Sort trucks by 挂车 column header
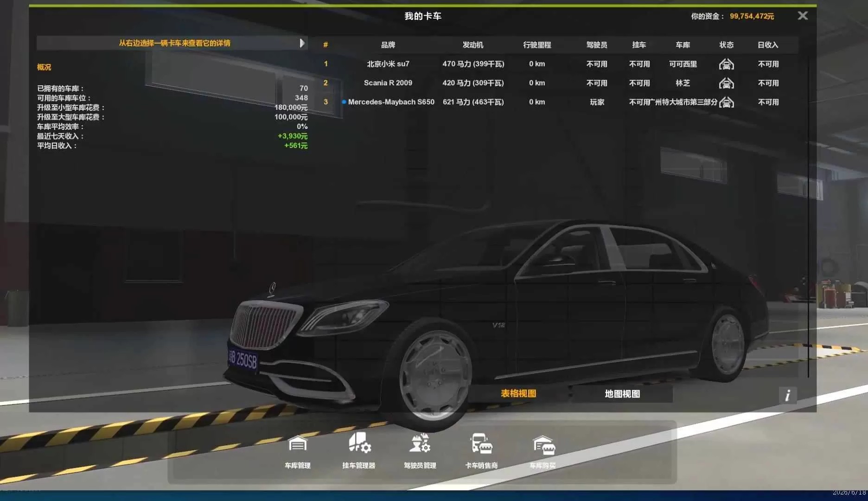 pyautogui.click(x=639, y=45)
